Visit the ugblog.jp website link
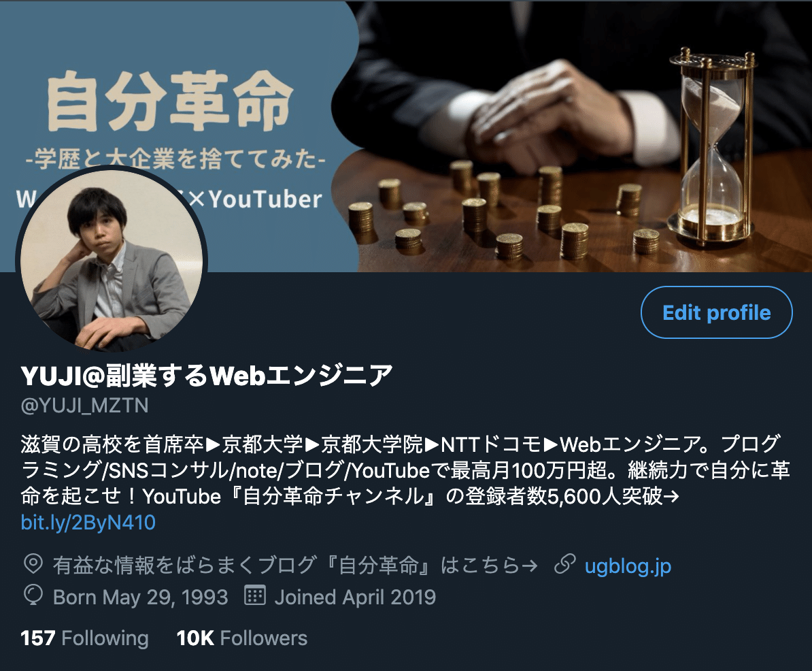 (x=628, y=566)
